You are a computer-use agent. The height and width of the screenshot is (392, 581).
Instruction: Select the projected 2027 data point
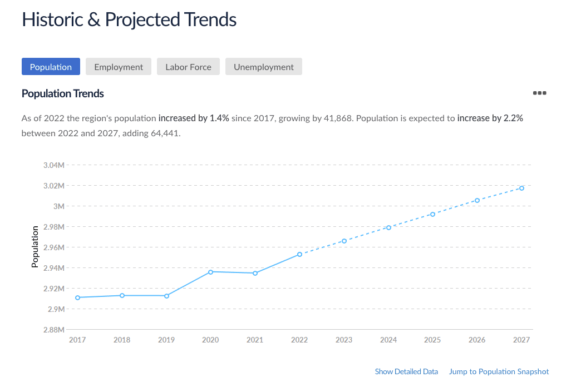click(x=521, y=188)
